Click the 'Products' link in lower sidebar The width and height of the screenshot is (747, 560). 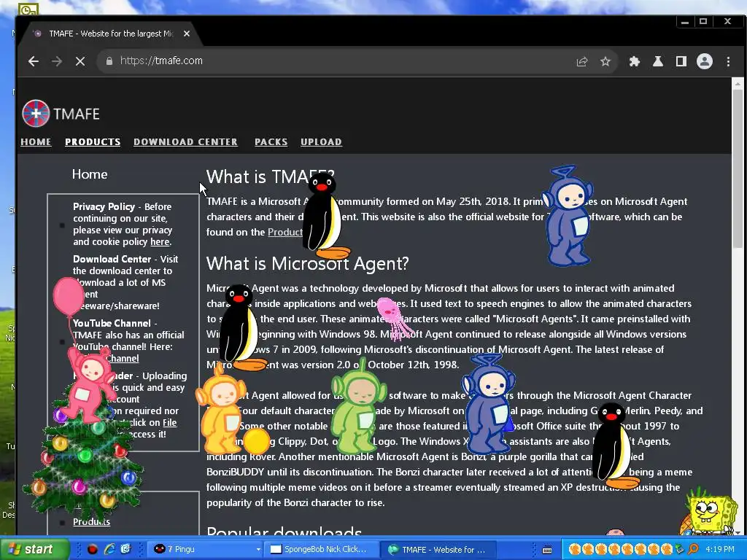[x=91, y=522]
